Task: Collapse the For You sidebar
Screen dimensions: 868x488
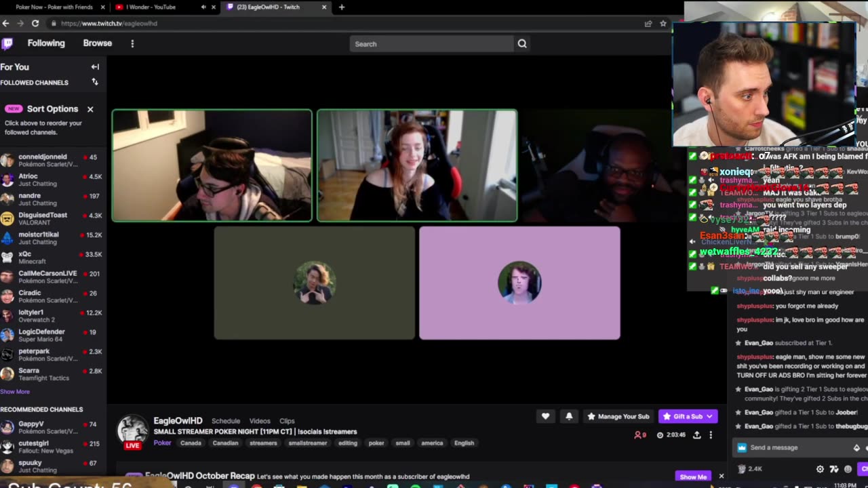Action: point(95,67)
